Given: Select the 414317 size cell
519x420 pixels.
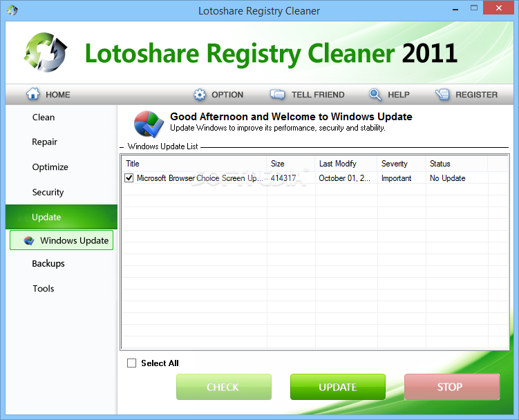Looking at the screenshot, I should [283, 178].
